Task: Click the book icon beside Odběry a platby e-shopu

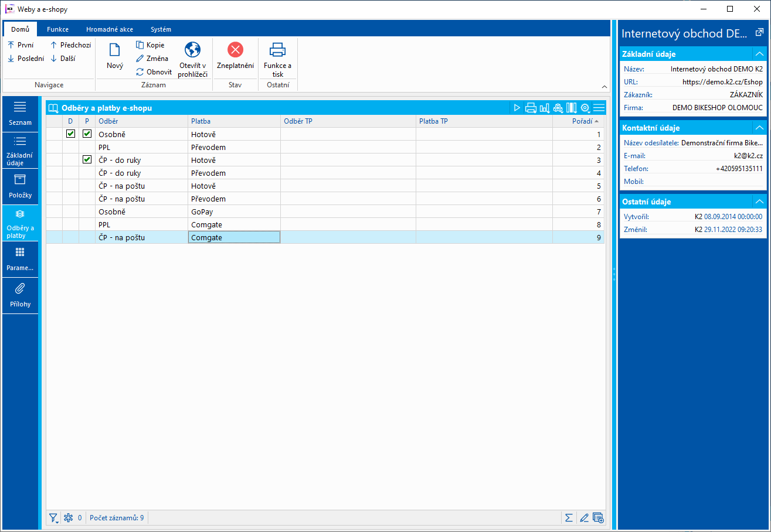Action: pyautogui.click(x=53, y=108)
